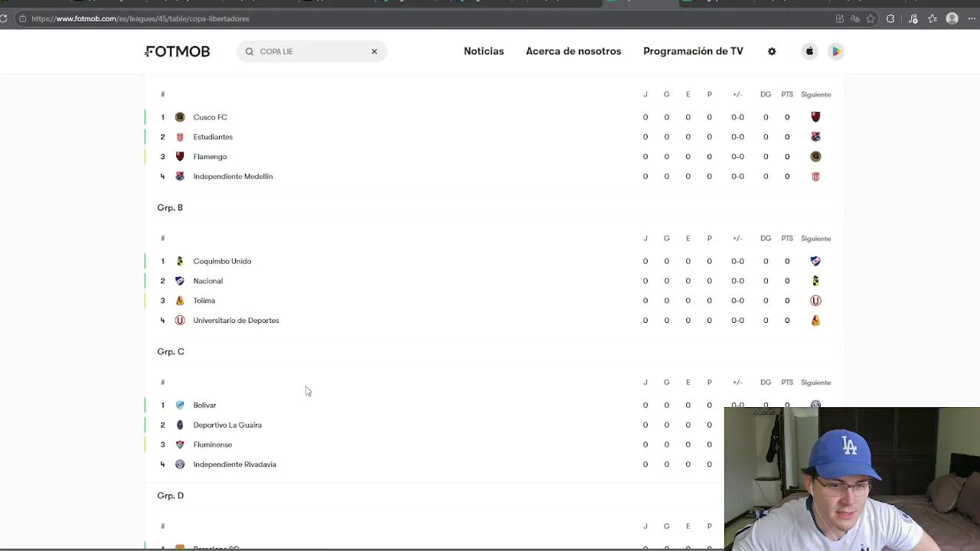The height and width of the screenshot is (551, 980).
Task: Open the settings gear icon
Action: click(x=772, y=51)
